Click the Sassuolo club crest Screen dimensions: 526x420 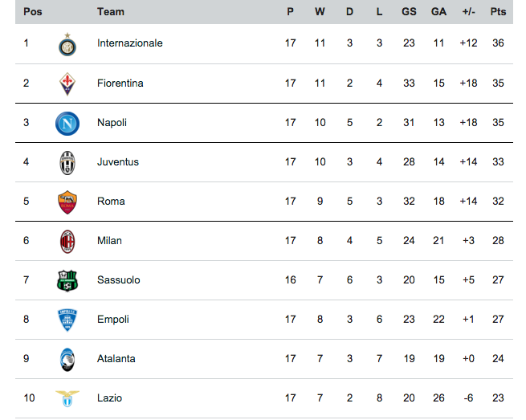point(67,280)
